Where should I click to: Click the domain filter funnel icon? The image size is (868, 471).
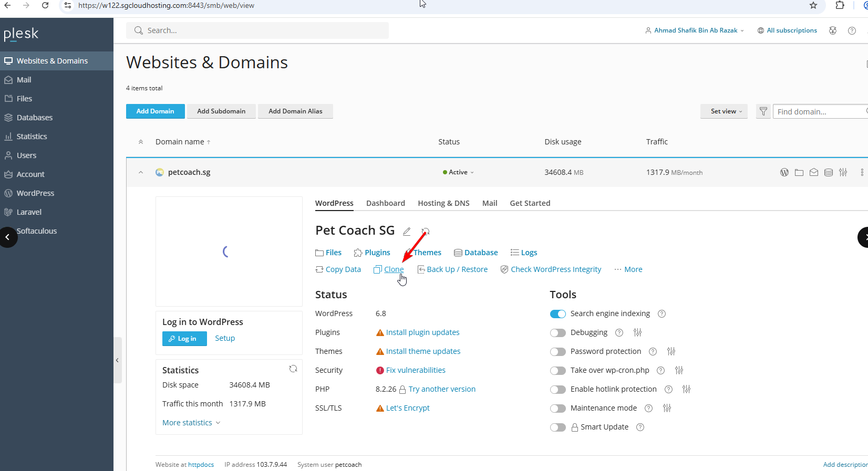763,111
